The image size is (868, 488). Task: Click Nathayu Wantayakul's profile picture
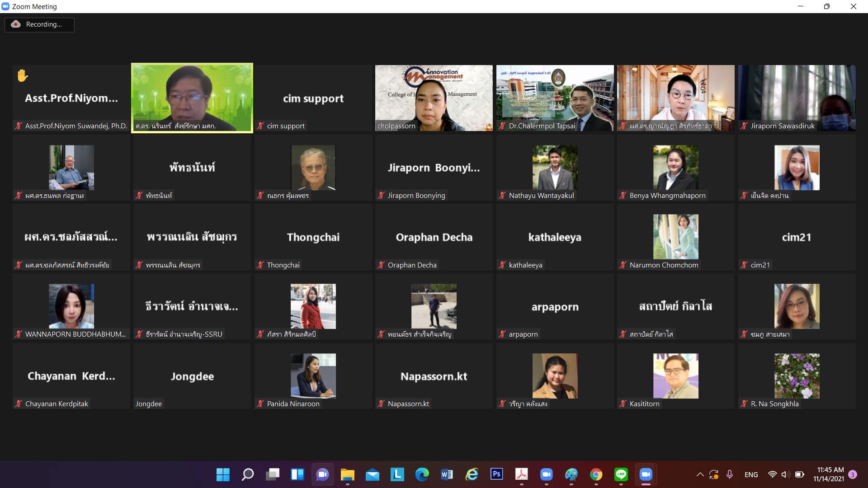[555, 167]
